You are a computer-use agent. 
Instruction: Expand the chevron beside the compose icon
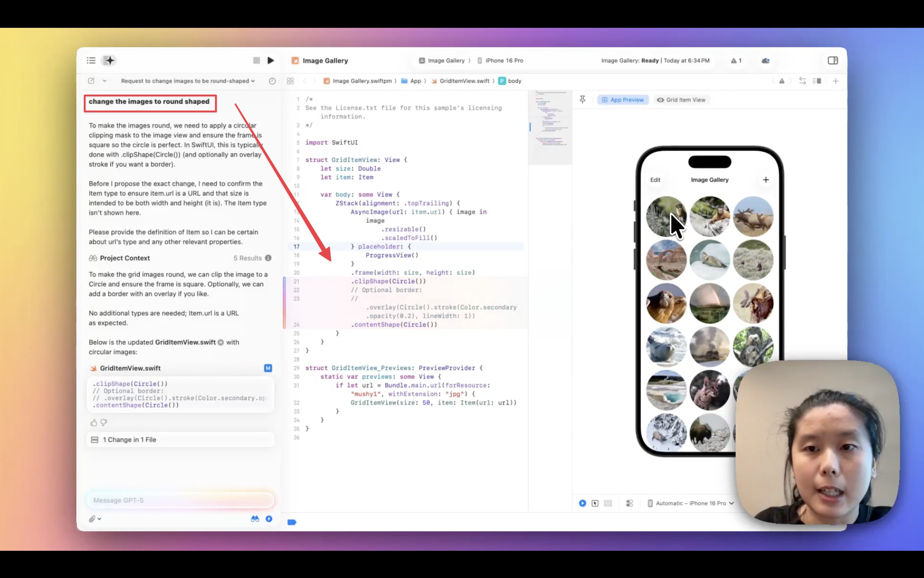click(104, 81)
